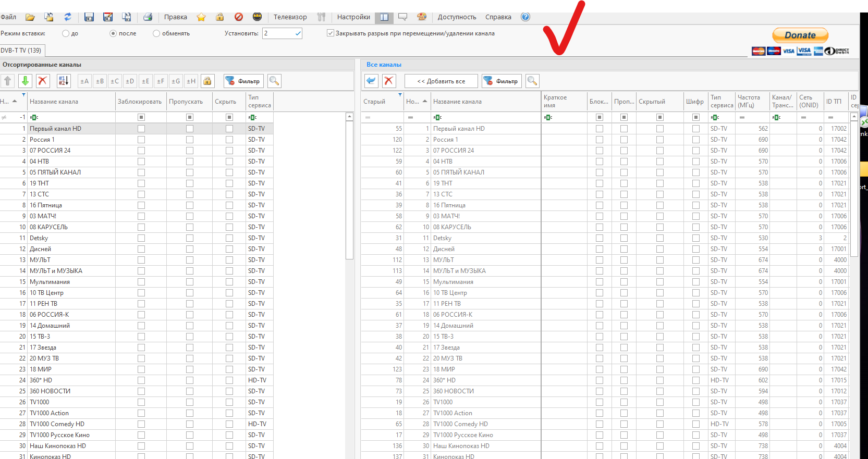Select the 'обменять' insert mode option
The image size is (868, 459).
(x=156, y=33)
